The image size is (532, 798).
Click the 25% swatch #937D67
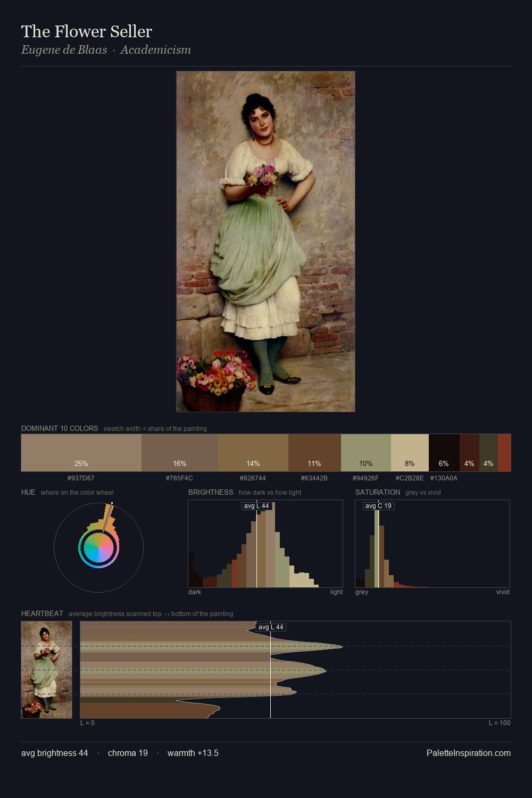pyautogui.click(x=81, y=453)
